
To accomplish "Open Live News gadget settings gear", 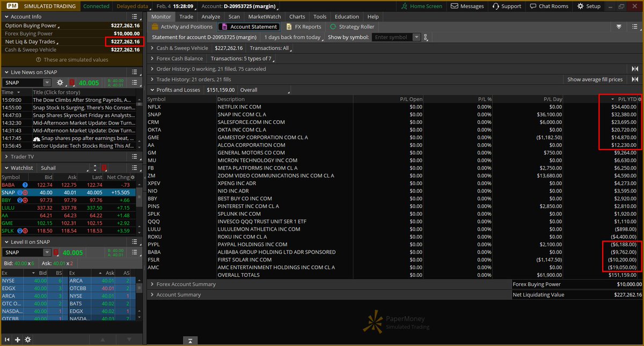I will [60, 83].
